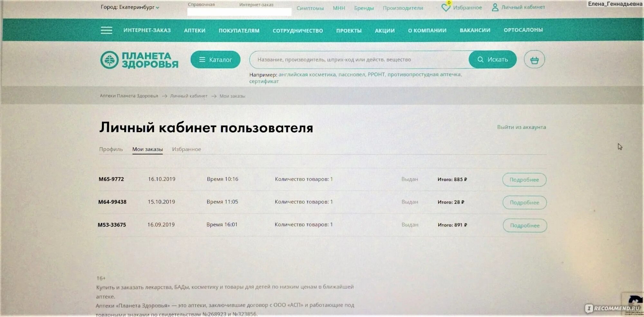Select order number M65-9772
The width and height of the screenshot is (644, 317).
click(x=111, y=179)
